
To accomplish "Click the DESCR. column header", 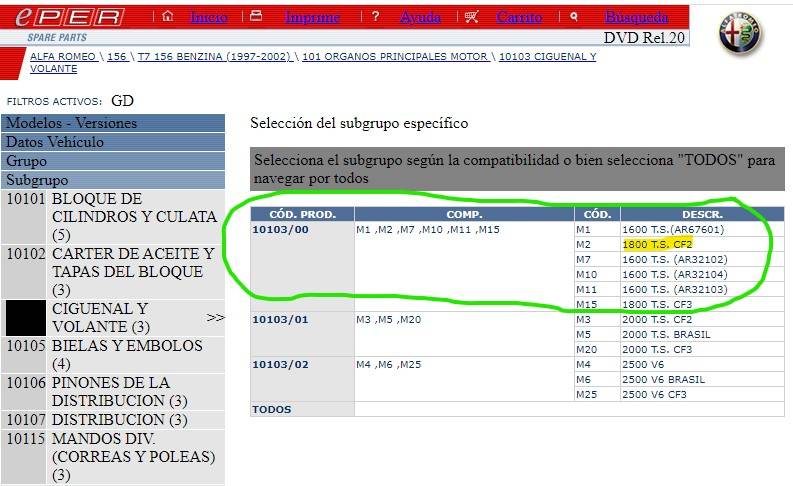I will 702,214.
